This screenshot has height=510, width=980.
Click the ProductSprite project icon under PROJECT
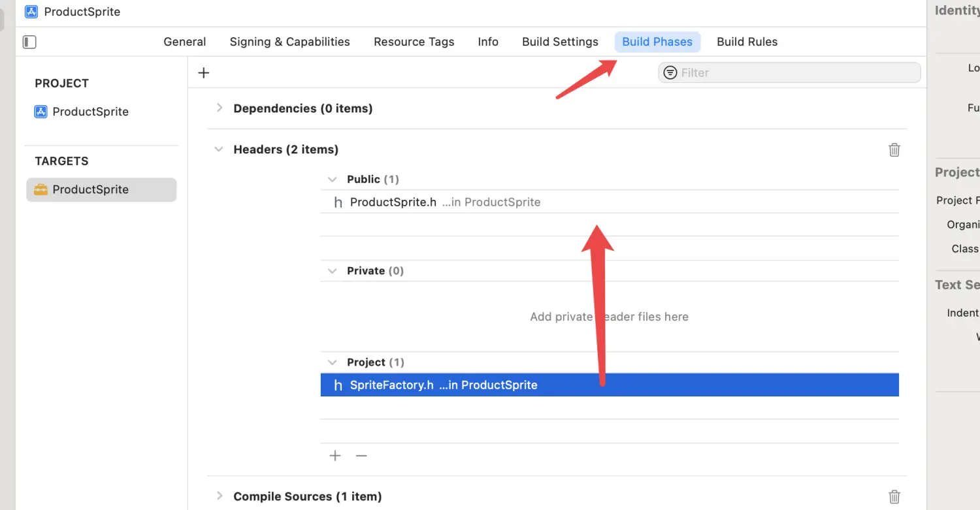point(41,112)
